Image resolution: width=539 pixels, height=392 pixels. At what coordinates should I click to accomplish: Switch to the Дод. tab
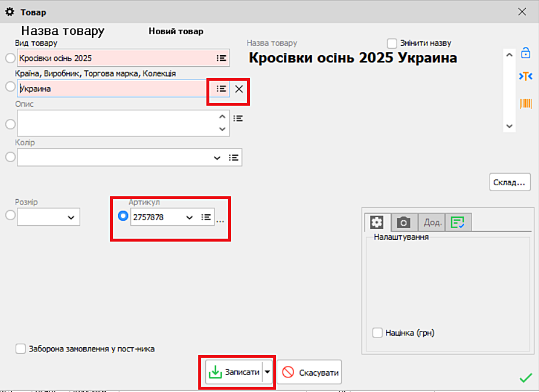click(x=432, y=222)
